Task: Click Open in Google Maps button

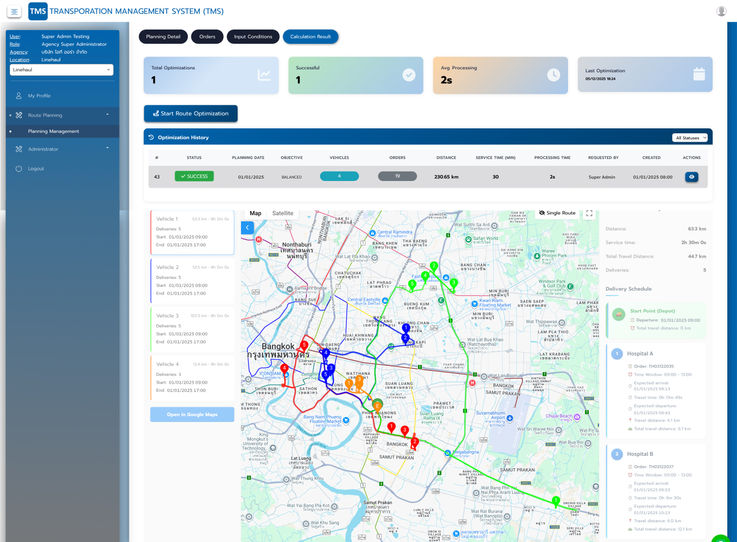Action: coord(192,415)
